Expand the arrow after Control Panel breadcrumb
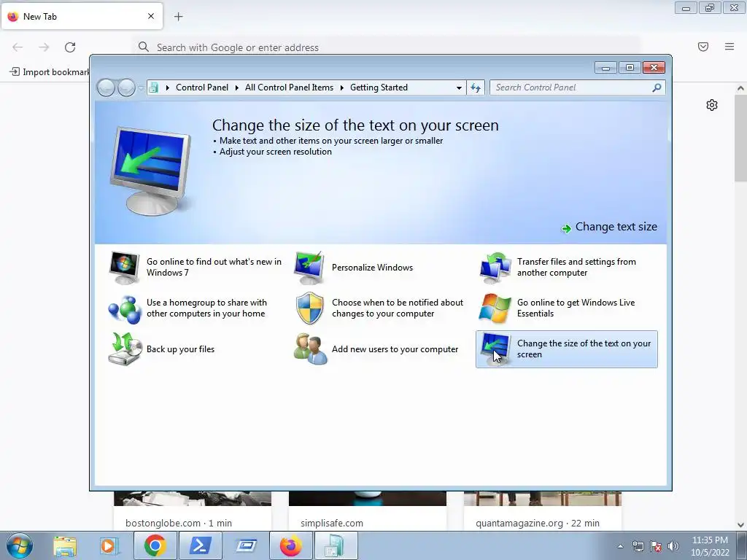Image resolution: width=747 pixels, height=560 pixels. click(237, 87)
